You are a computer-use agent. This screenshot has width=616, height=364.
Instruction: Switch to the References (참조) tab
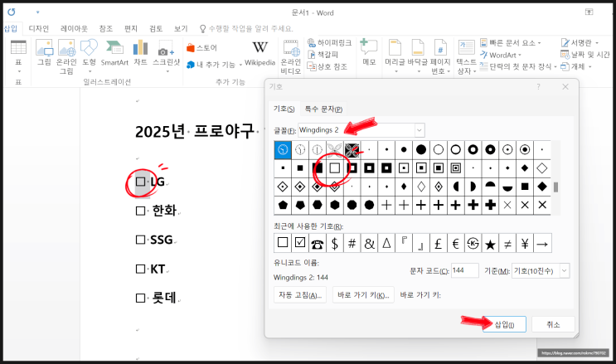[105, 29]
